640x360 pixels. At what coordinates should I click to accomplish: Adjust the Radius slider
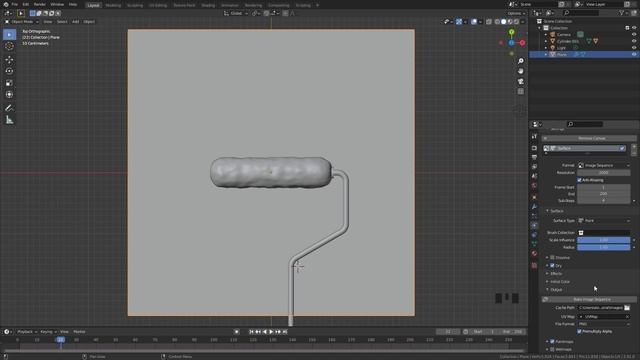click(604, 247)
